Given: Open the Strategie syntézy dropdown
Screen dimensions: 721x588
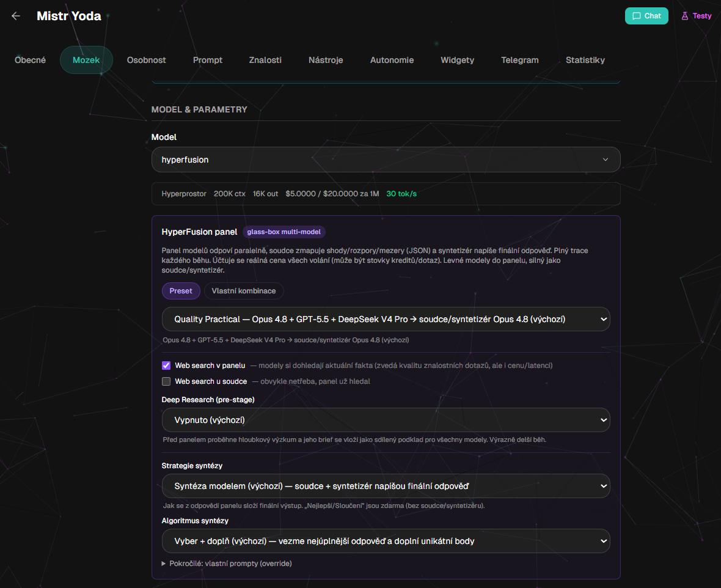Looking at the screenshot, I should click(x=386, y=486).
